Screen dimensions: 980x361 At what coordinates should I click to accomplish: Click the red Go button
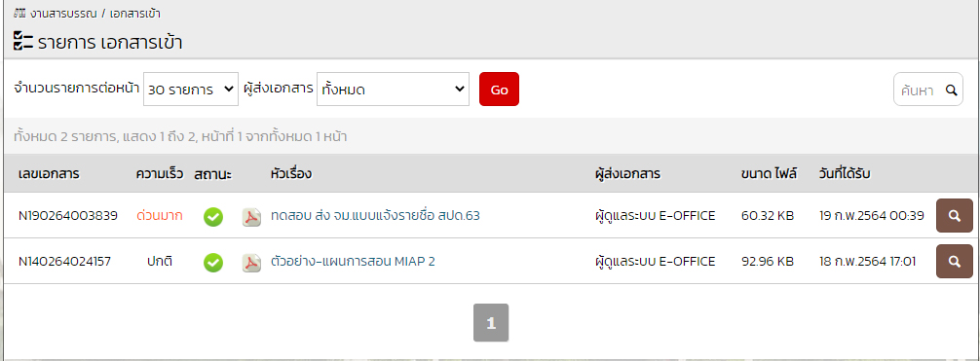point(499,90)
